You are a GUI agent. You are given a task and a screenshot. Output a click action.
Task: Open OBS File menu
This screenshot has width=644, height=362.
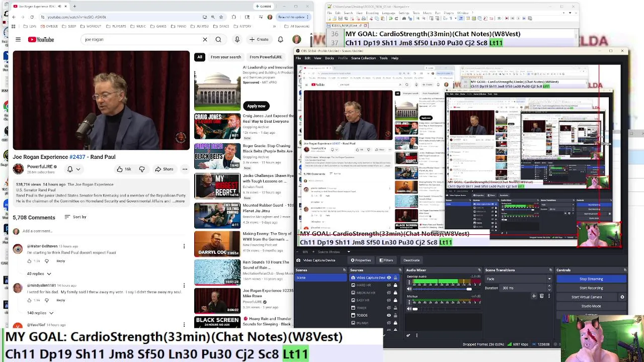coord(298,58)
